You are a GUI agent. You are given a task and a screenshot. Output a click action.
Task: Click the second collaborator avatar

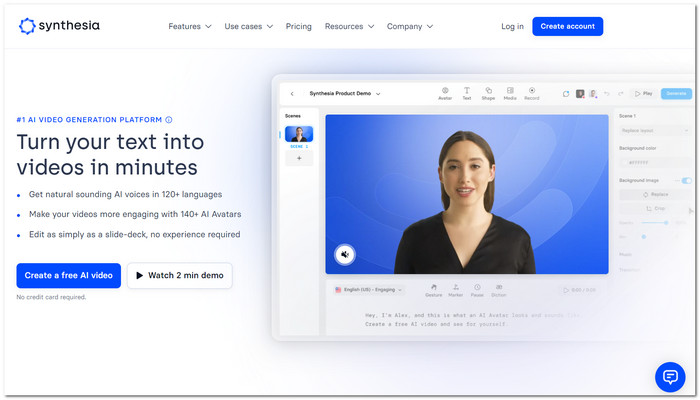click(593, 94)
